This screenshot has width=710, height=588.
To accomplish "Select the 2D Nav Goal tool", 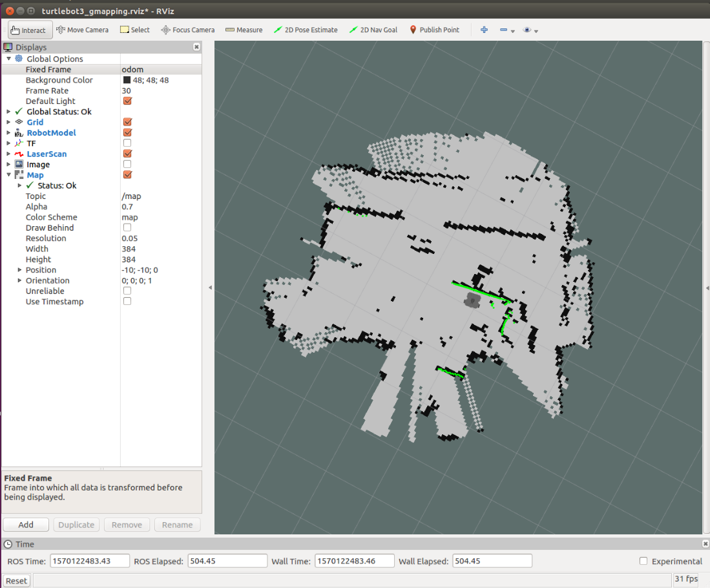I will pyautogui.click(x=373, y=30).
